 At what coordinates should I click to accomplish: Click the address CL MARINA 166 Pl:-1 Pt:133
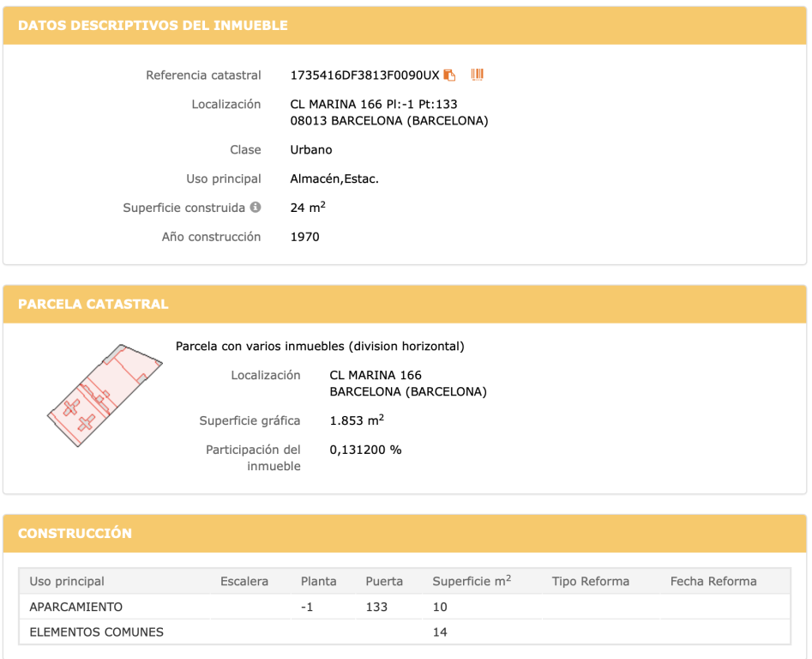(x=373, y=104)
